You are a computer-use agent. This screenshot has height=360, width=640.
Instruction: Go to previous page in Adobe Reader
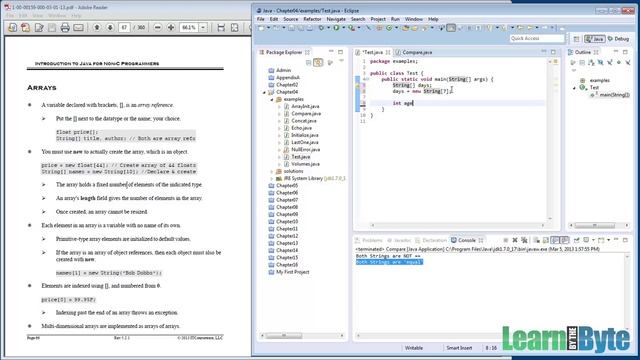[97, 27]
